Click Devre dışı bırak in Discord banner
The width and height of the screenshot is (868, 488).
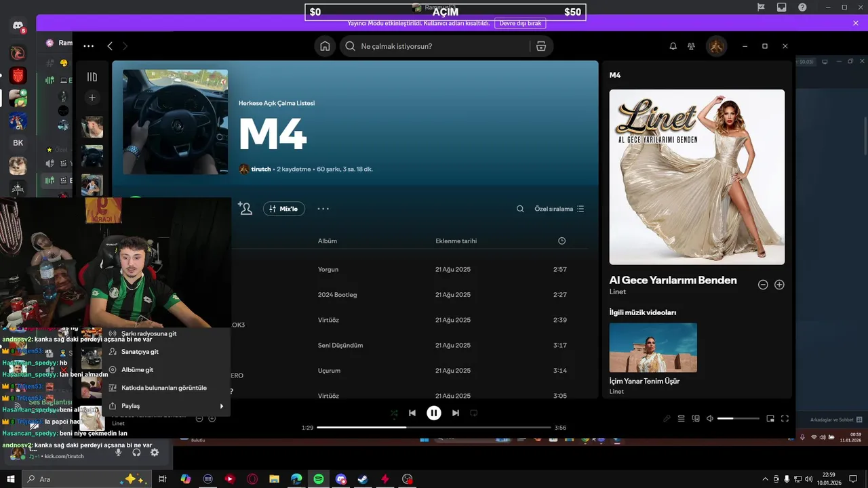520,23
